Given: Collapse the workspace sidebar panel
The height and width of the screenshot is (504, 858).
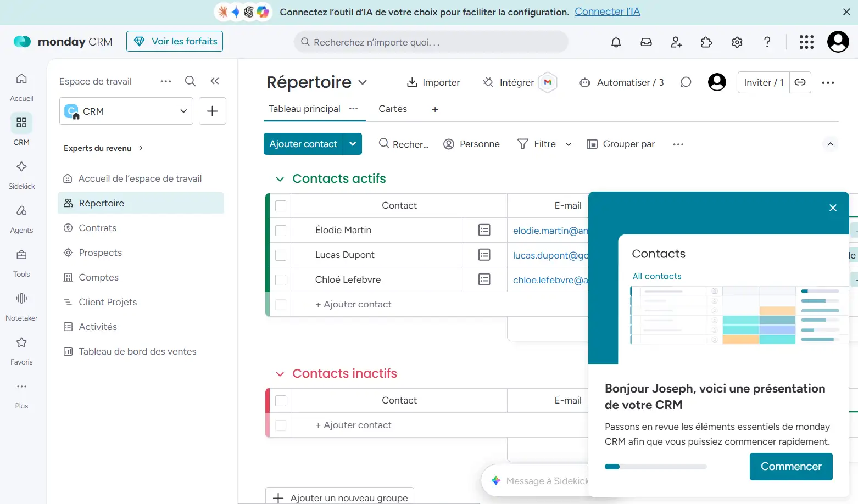Looking at the screenshot, I should click(x=215, y=81).
